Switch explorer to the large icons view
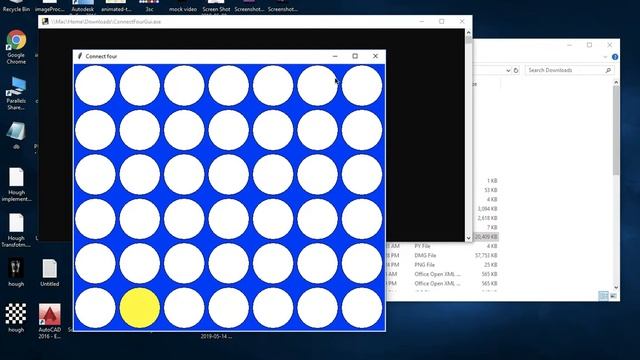Screen dimensions: 640x360 point(613,296)
